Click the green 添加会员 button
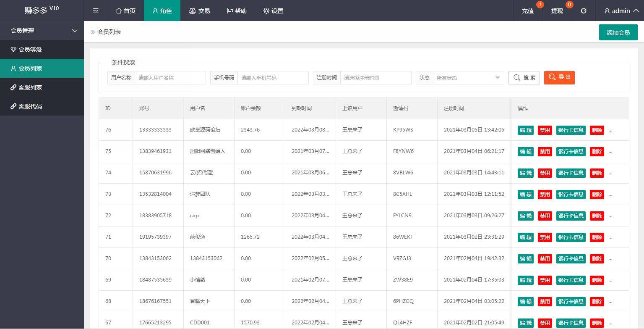Viewport: 644px width, 329px height. [x=618, y=32]
